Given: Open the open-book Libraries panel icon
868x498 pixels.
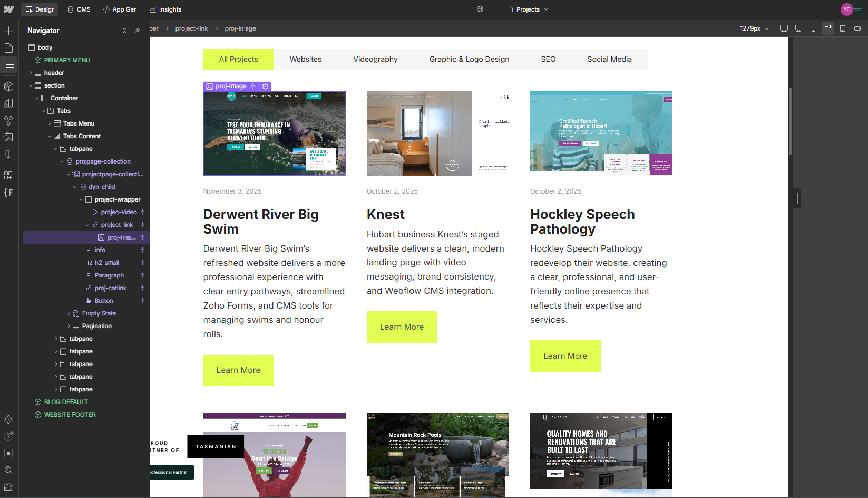Looking at the screenshot, I should tap(8, 154).
